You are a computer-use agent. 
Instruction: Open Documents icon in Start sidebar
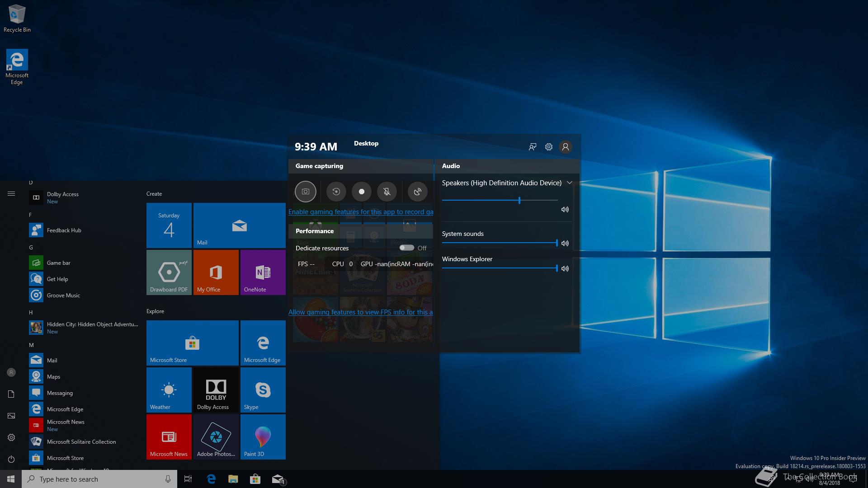(x=11, y=394)
